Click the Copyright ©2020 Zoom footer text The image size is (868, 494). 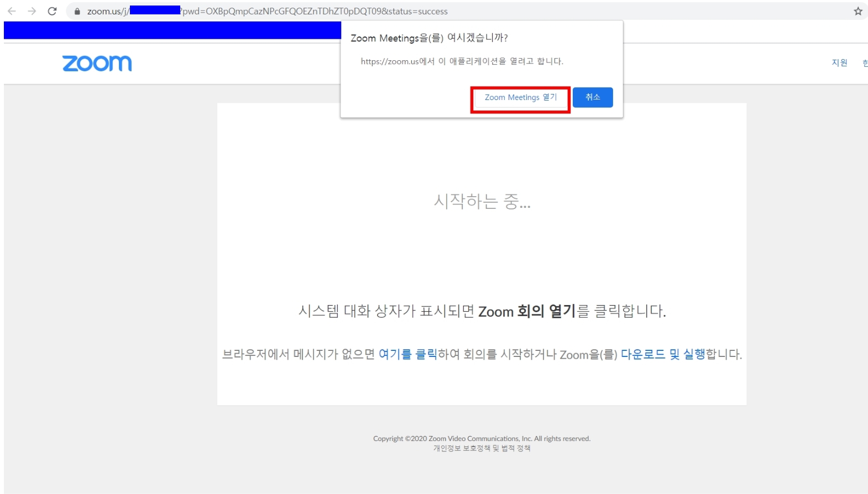coord(482,439)
